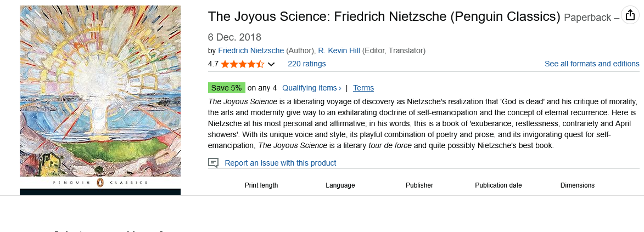
Task: Expand the ratings breakdown chevron
Action: (x=271, y=64)
